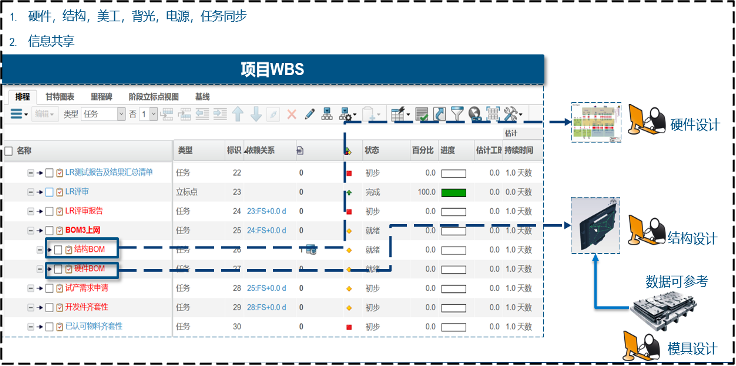Click the yellow diamond status icon for 试产需求申请
Image resolution: width=736 pixels, height=366 pixels.
(349, 289)
